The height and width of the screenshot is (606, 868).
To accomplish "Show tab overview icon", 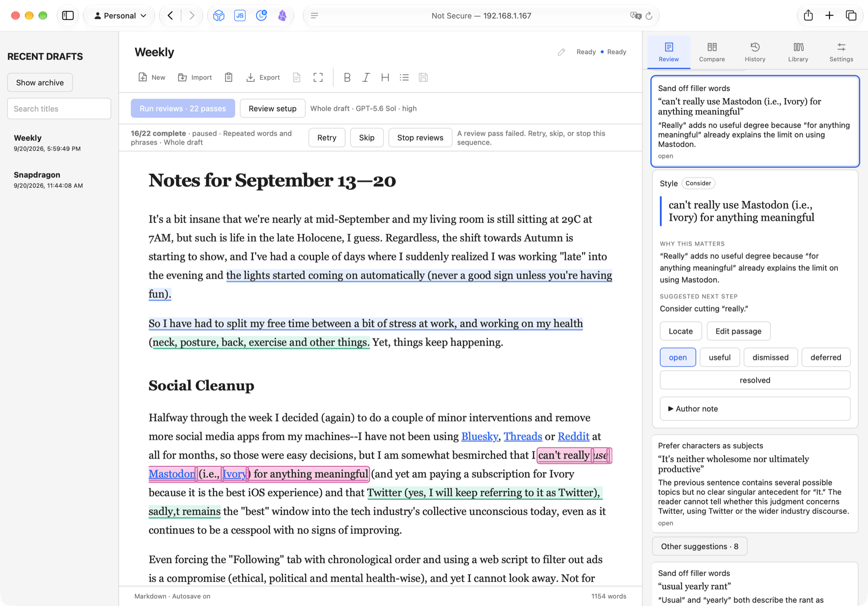I will 851,16.
